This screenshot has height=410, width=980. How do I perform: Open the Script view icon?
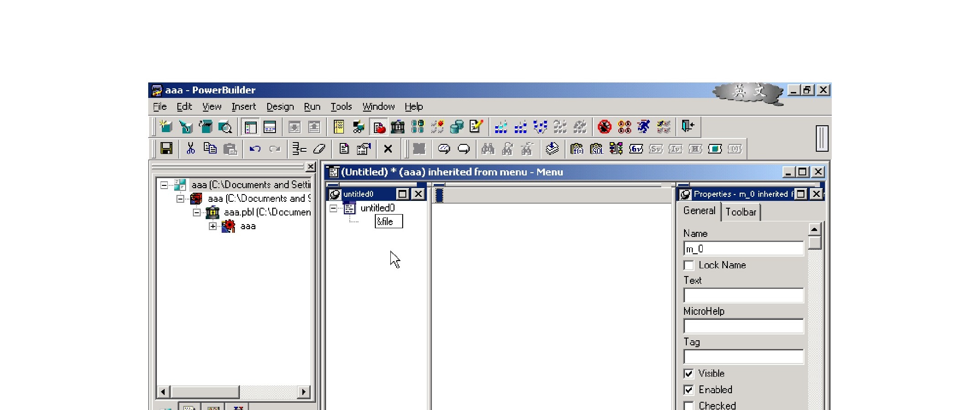[x=344, y=149]
